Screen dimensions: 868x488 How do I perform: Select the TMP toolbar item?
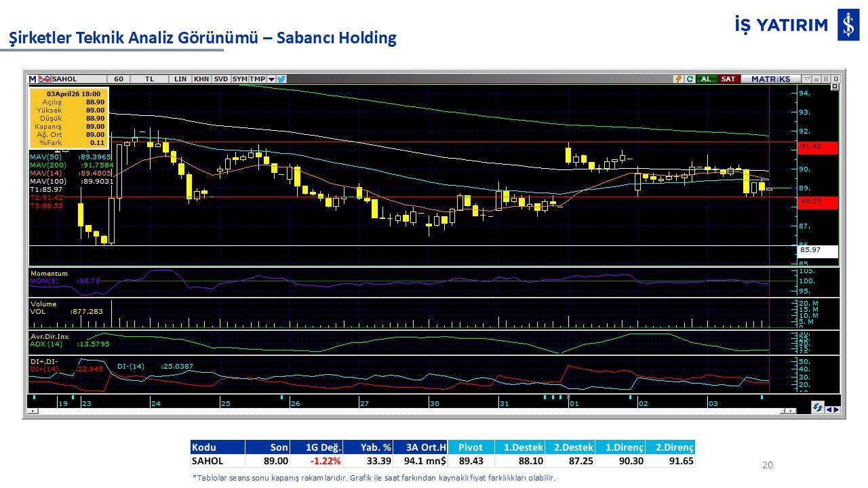tap(257, 79)
